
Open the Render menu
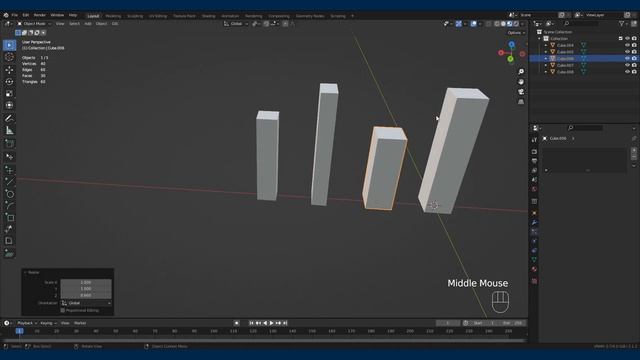[x=40, y=15]
